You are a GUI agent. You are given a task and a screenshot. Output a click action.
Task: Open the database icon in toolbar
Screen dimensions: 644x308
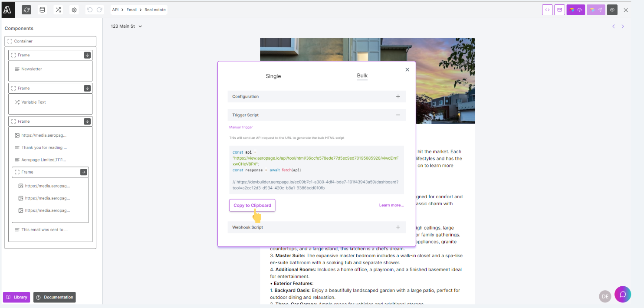[42, 10]
